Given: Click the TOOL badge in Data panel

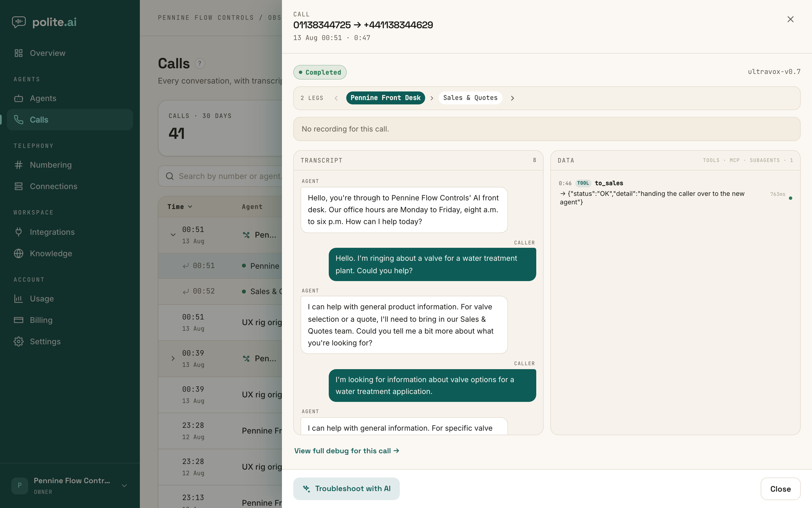Looking at the screenshot, I should tap(583, 183).
